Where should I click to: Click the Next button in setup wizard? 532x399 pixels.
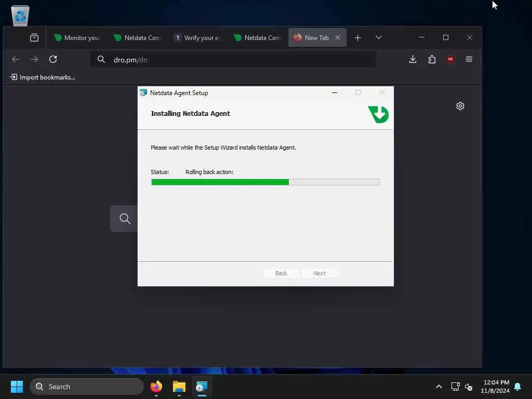pyautogui.click(x=320, y=273)
